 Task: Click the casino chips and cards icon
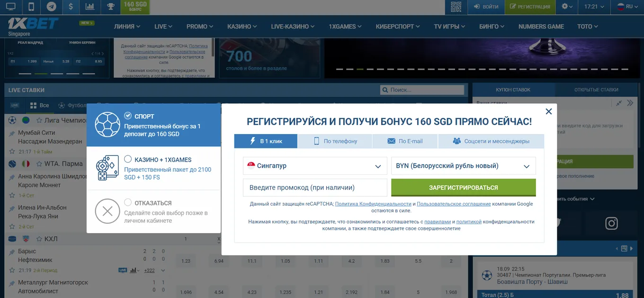[107, 168]
